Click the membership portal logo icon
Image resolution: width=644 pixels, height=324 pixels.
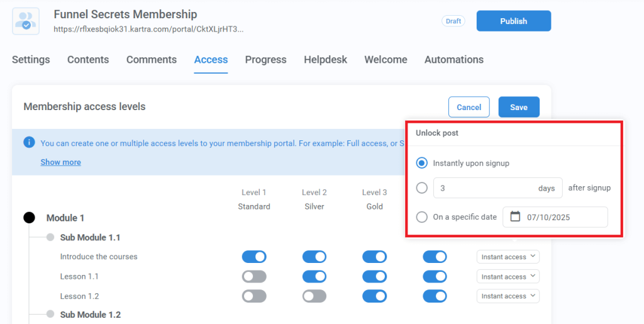(26, 21)
